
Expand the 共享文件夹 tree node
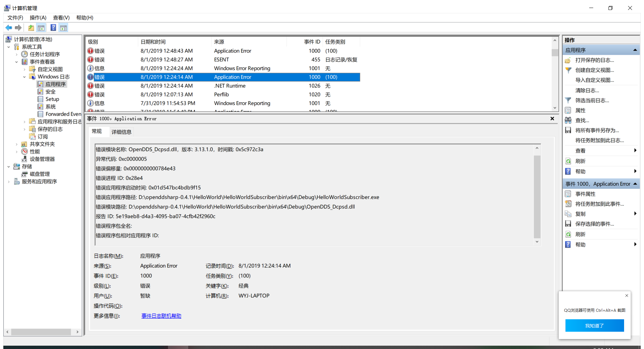(x=17, y=144)
